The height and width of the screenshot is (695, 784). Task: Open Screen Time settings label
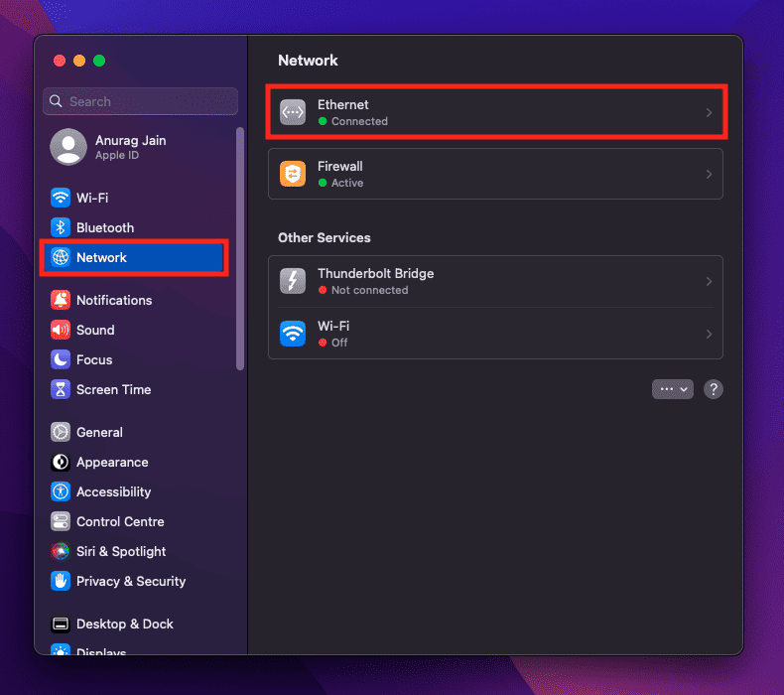(x=113, y=390)
